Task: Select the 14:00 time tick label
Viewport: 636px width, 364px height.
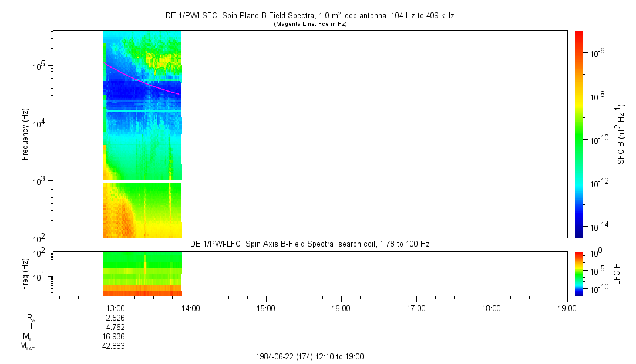Action: [x=191, y=308]
